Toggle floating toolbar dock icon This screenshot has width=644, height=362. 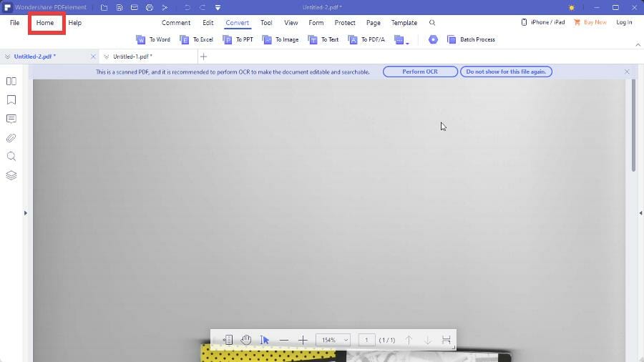point(228,340)
